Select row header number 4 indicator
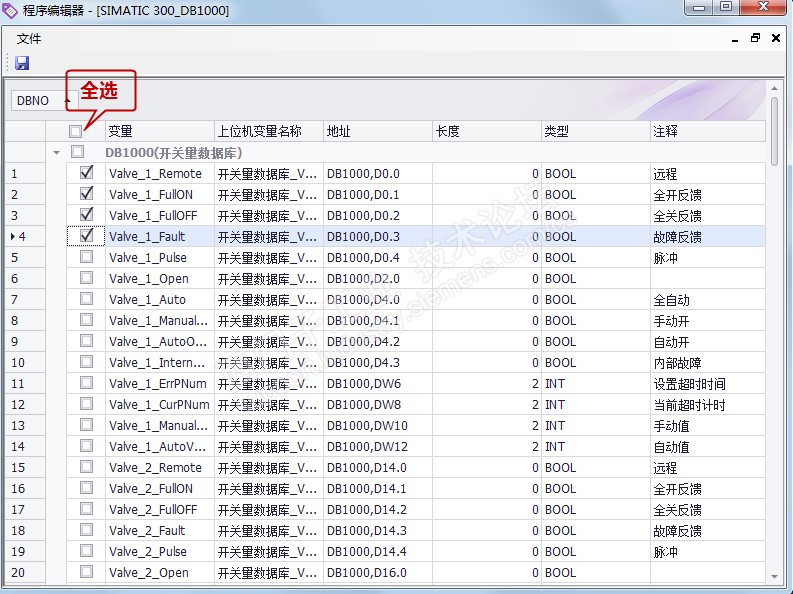 (x=25, y=236)
